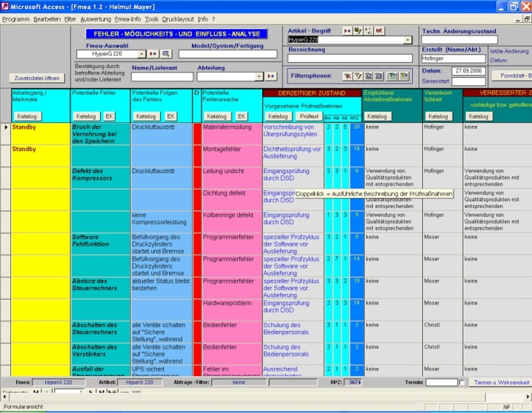532x413 pixels.
Task: Open the Artikel-Begriff combo box dropdown
Action: click(408, 40)
